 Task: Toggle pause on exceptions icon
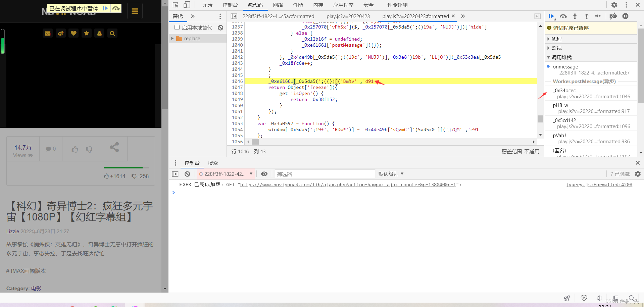click(626, 16)
